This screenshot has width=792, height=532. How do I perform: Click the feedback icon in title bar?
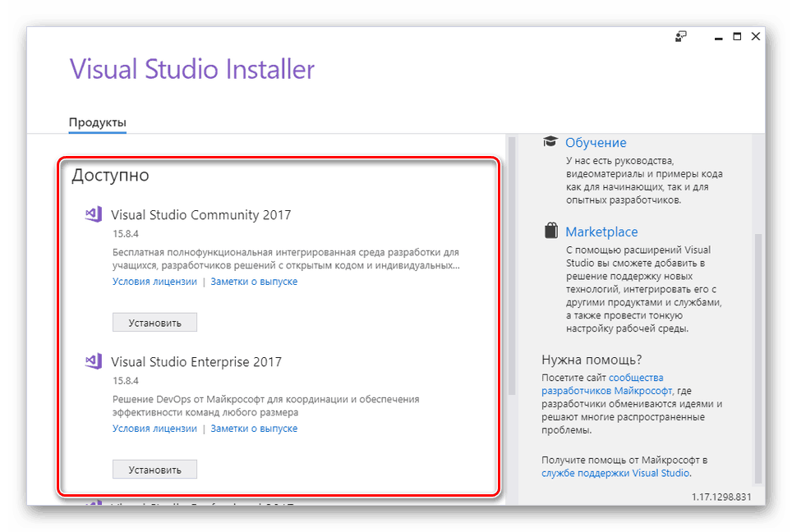point(680,36)
